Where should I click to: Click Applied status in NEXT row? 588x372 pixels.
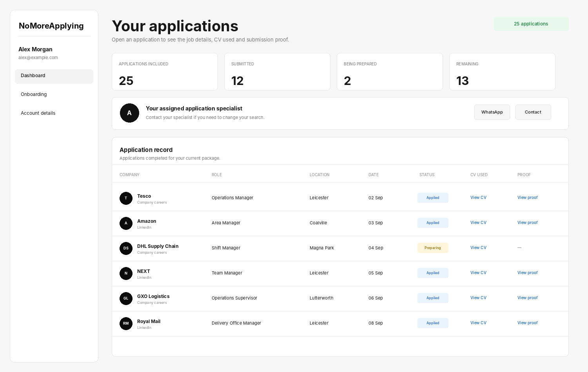[x=433, y=273]
